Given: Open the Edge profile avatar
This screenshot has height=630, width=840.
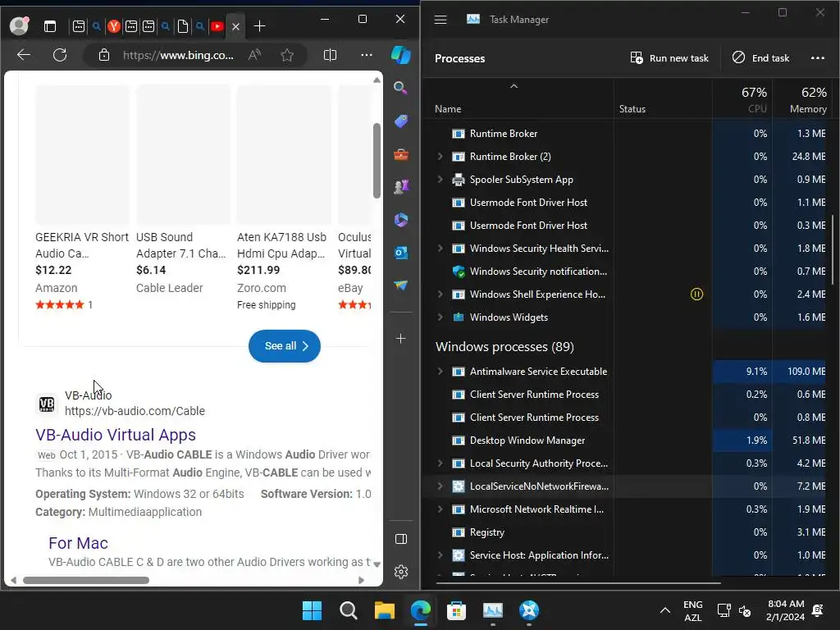Looking at the screenshot, I should click(20, 25).
